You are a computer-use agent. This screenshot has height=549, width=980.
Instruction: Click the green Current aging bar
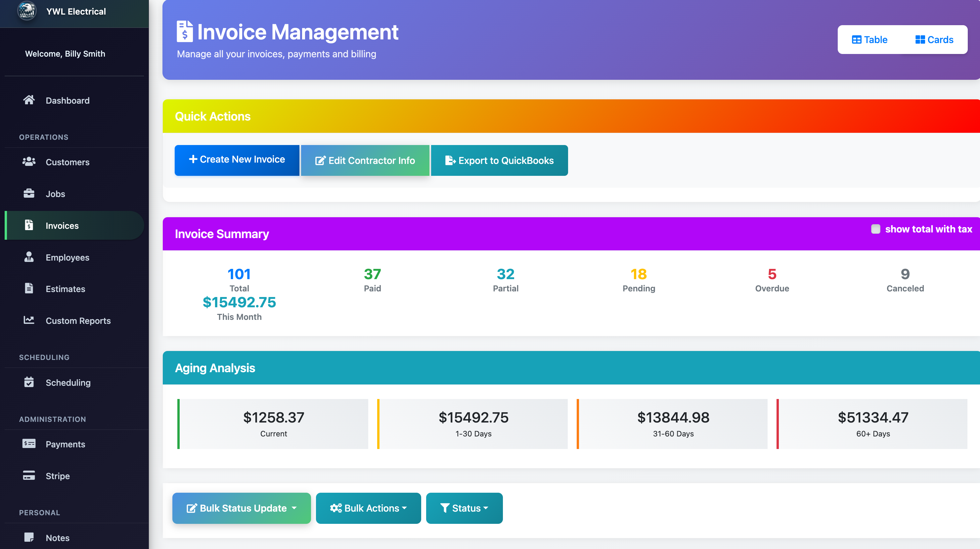(273, 424)
